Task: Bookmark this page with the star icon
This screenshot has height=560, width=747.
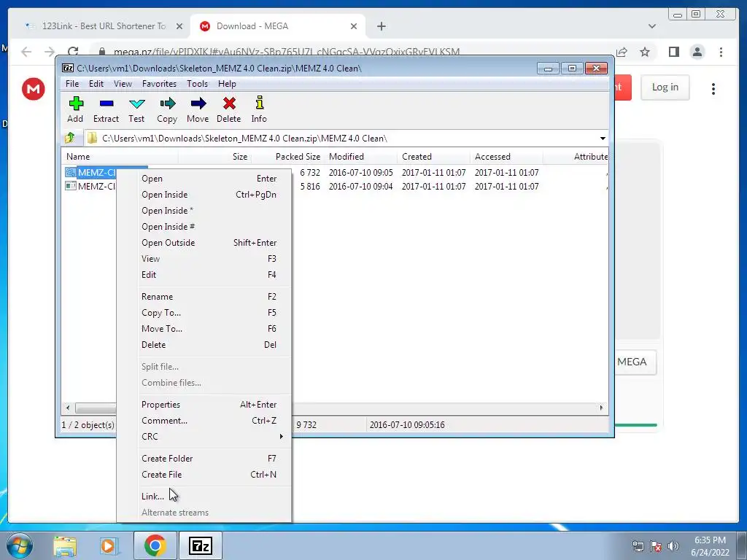Action: click(645, 52)
